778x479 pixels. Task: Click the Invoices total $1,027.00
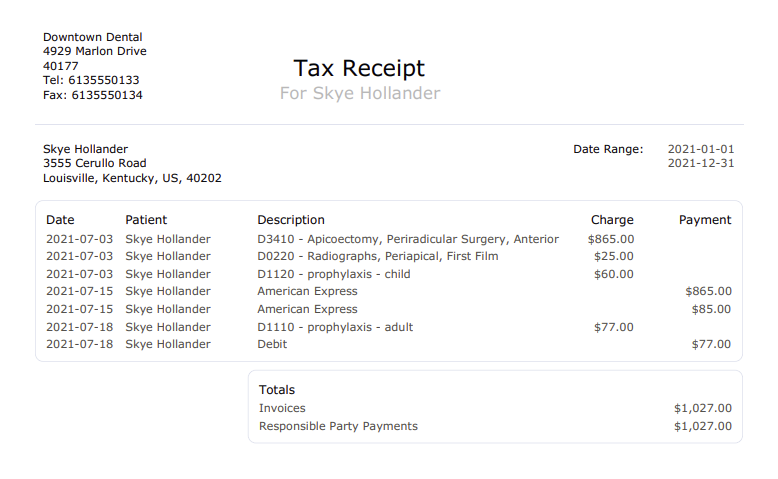(703, 409)
